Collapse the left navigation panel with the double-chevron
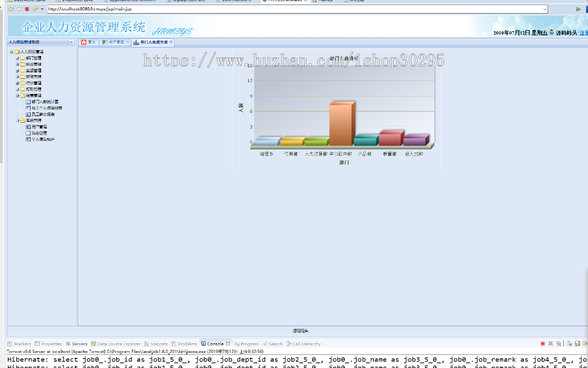Screen dimensions: 588x368 pos(71,42)
